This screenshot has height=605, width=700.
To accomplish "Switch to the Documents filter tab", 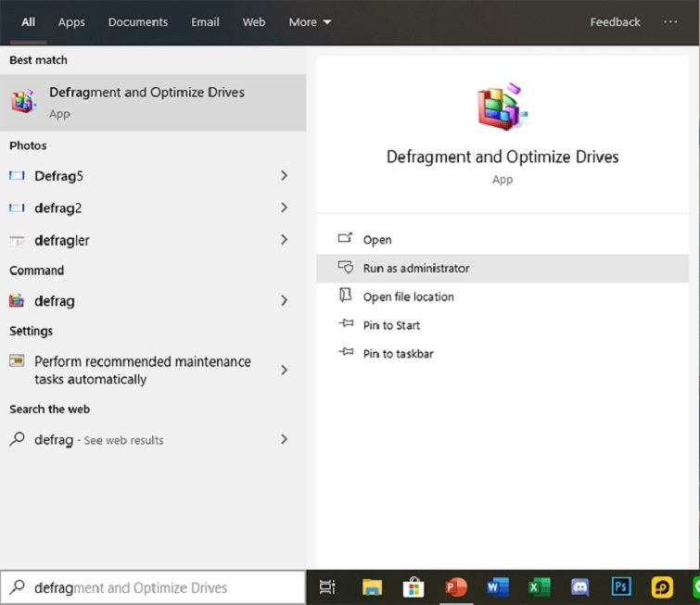I will [138, 22].
